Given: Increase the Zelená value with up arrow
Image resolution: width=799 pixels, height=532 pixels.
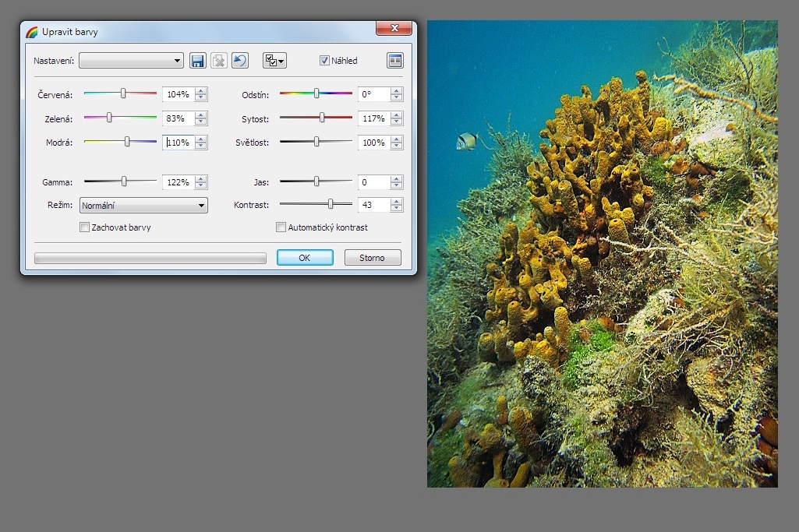Looking at the screenshot, I should (201, 115).
